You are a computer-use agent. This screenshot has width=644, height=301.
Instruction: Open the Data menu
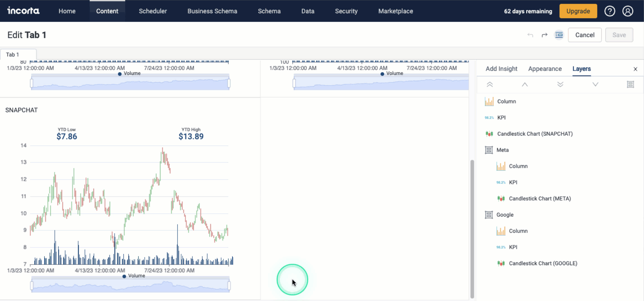tap(308, 11)
